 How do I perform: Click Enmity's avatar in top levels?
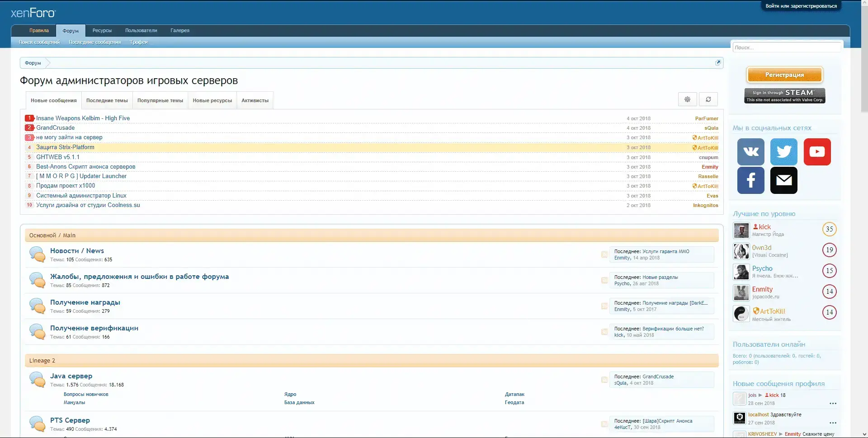741,293
